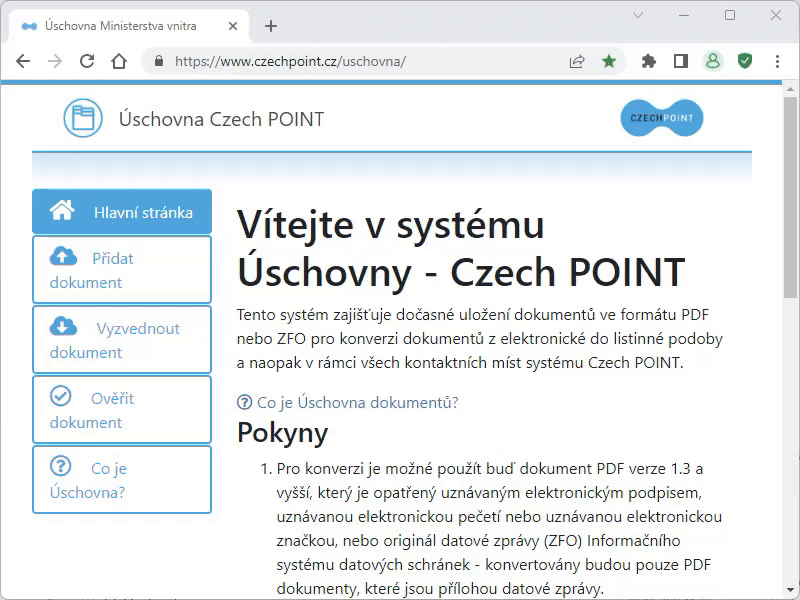Open a new tab with the plus button
The image size is (800, 600).
271,26
